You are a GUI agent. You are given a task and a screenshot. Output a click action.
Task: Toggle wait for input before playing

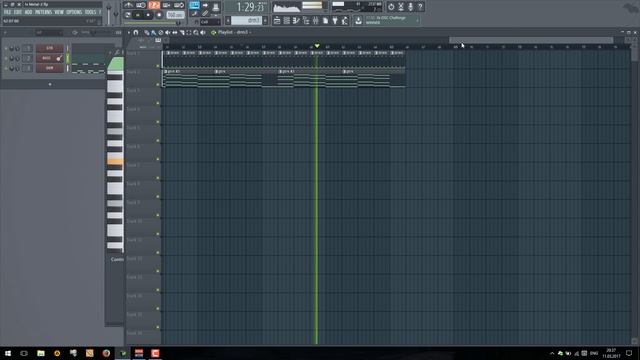point(141,5)
